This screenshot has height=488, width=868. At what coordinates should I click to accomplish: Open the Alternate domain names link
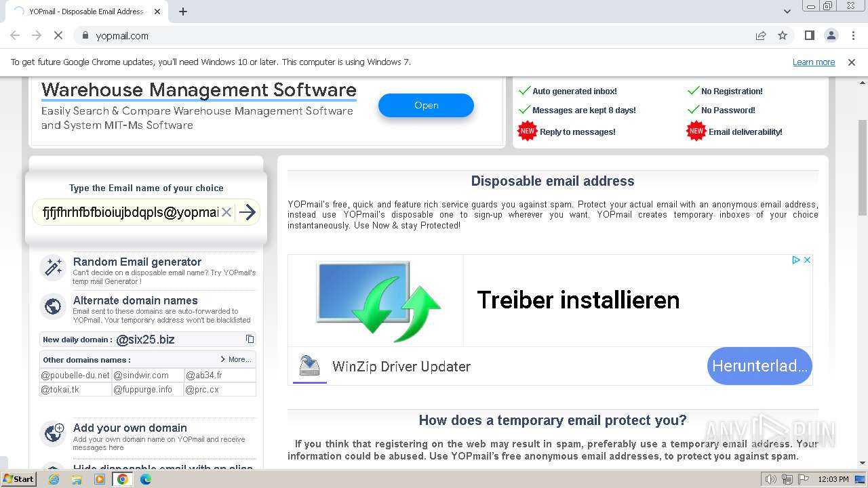[136, 300]
